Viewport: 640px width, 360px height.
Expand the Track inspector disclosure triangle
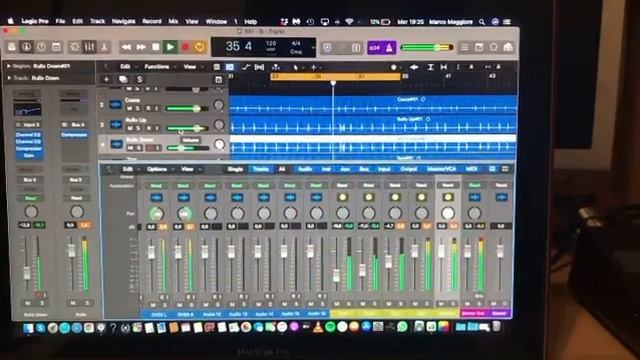point(9,78)
